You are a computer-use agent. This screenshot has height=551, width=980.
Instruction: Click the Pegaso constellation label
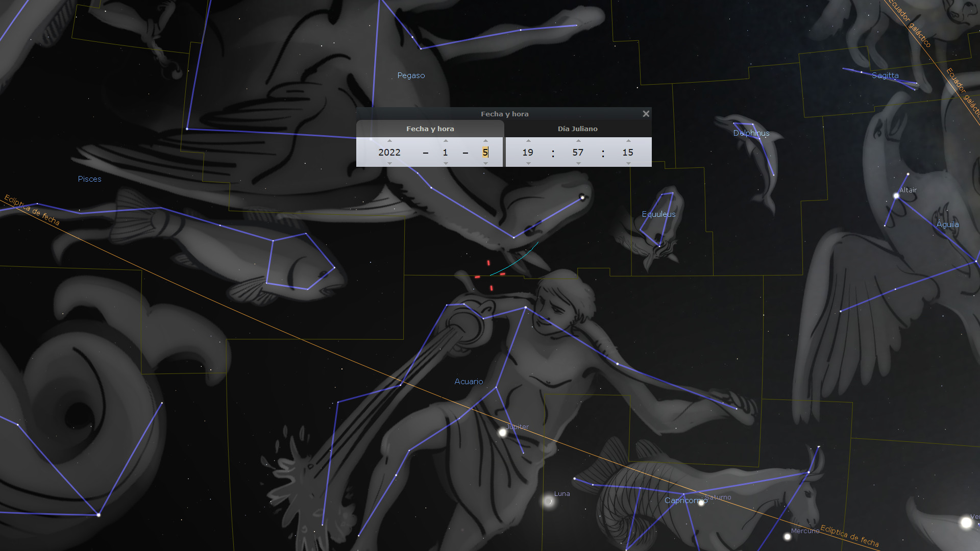(x=411, y=76)
